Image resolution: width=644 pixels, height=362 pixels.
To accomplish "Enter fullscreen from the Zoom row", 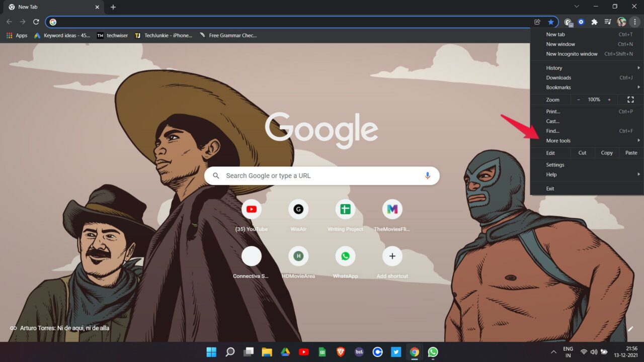I will coord(630,100).
